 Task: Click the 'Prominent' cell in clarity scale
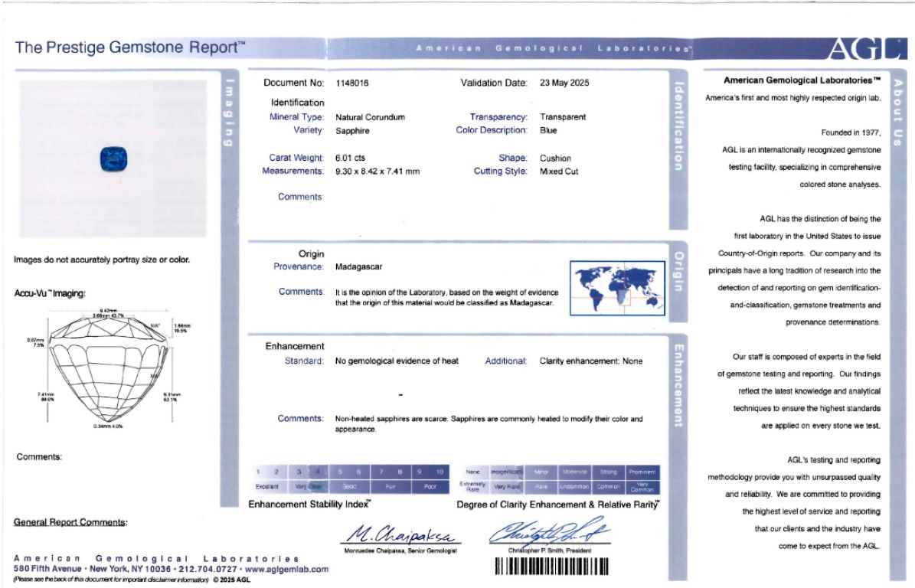[642, 472]
